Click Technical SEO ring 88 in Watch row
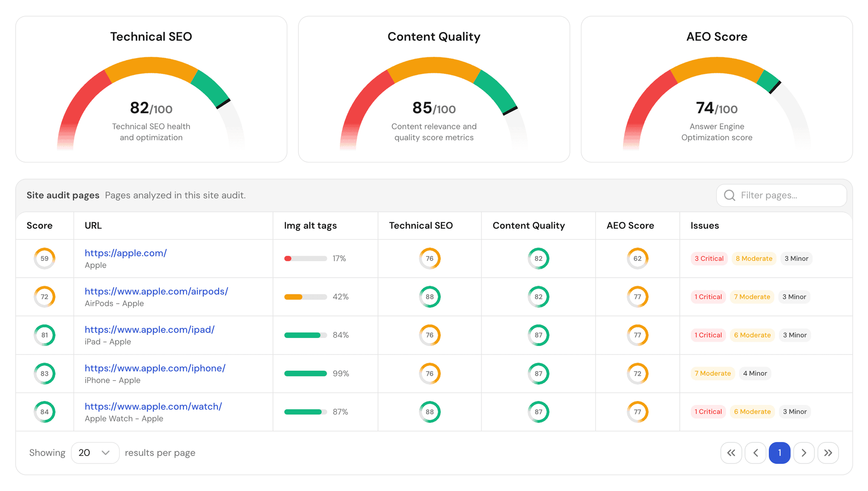Image resolution: width=868 pixels, height=491 pixels. 430,412
